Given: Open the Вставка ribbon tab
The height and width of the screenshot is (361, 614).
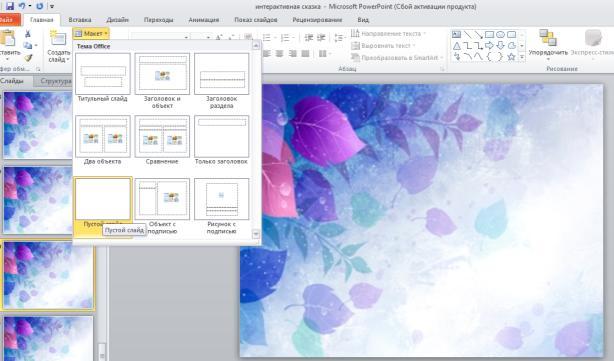Looking at the screenshot, I should 80,20.
